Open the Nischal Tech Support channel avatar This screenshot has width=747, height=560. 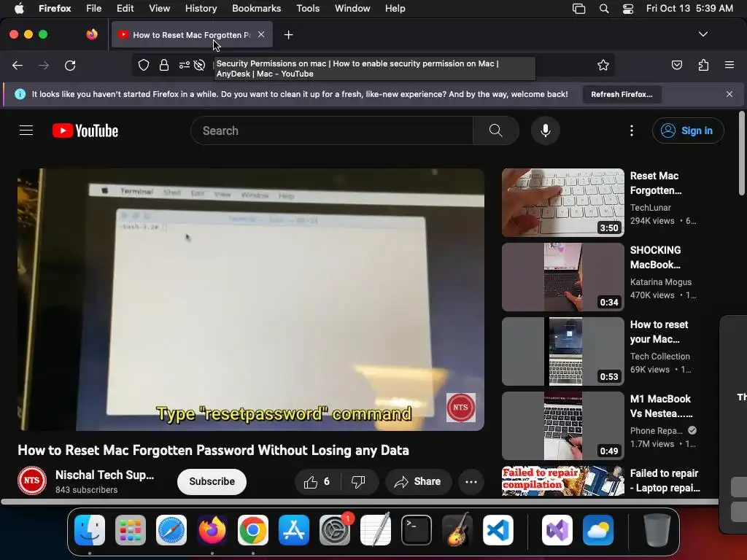click(32, 481)
